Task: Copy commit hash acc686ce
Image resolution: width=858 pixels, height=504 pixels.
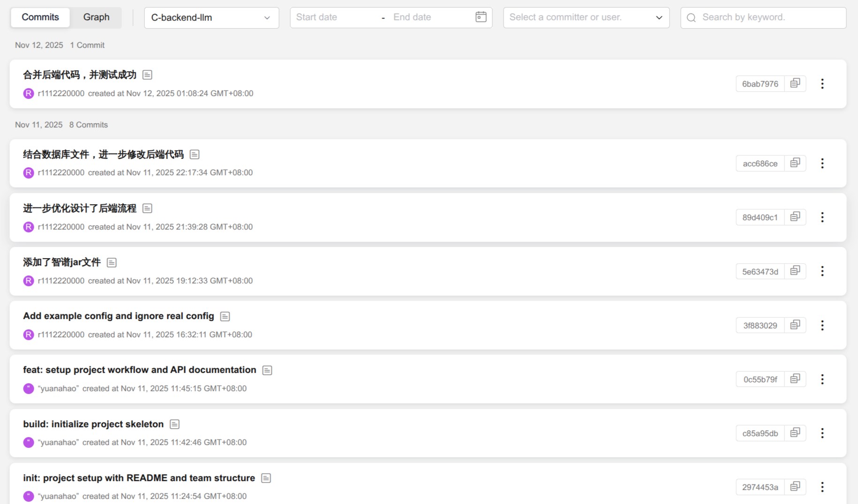Action: pyautogui.click(x=795, y=163)
